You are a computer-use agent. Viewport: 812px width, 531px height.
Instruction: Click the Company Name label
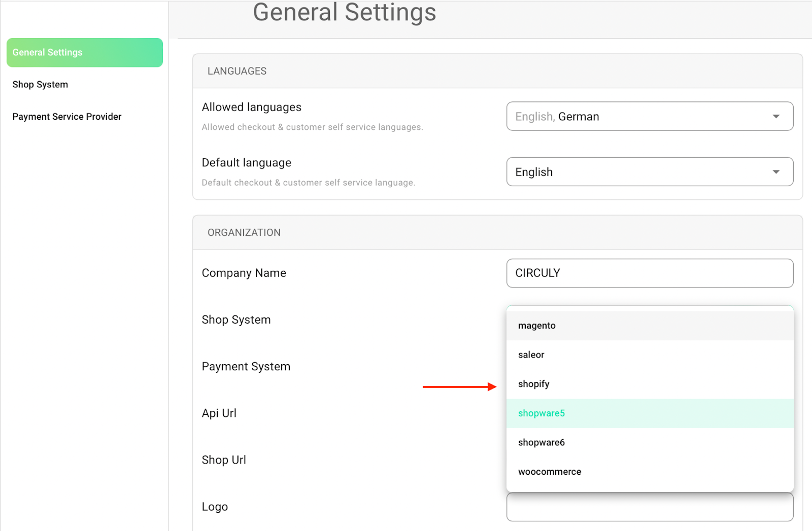[244, 273]
